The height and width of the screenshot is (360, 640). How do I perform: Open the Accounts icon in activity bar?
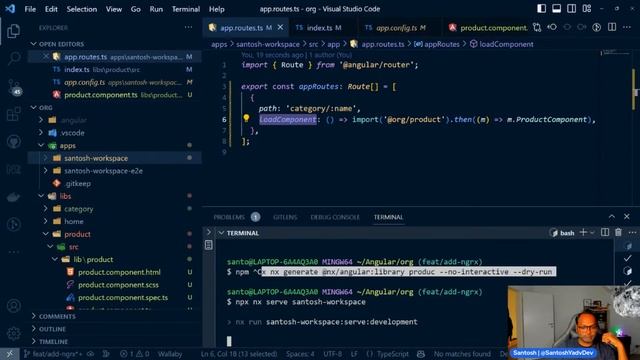click(x=13, y=306)
